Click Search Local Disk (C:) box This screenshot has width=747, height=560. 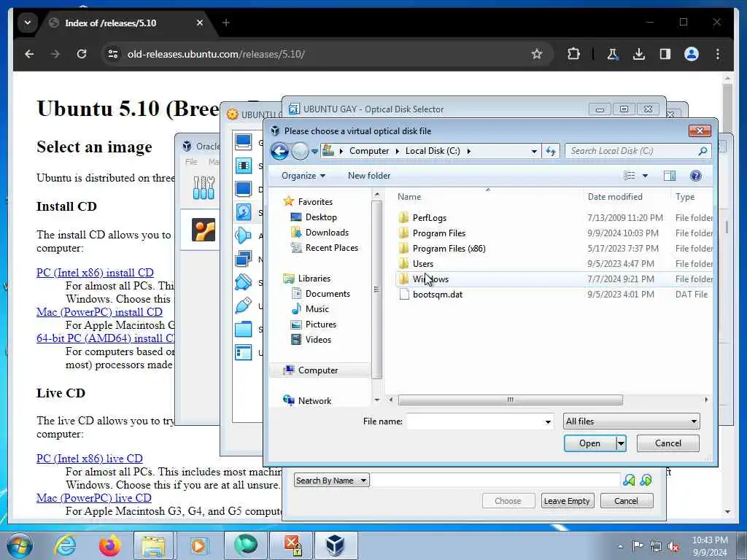pyautogui.click(x=631, y=151)
